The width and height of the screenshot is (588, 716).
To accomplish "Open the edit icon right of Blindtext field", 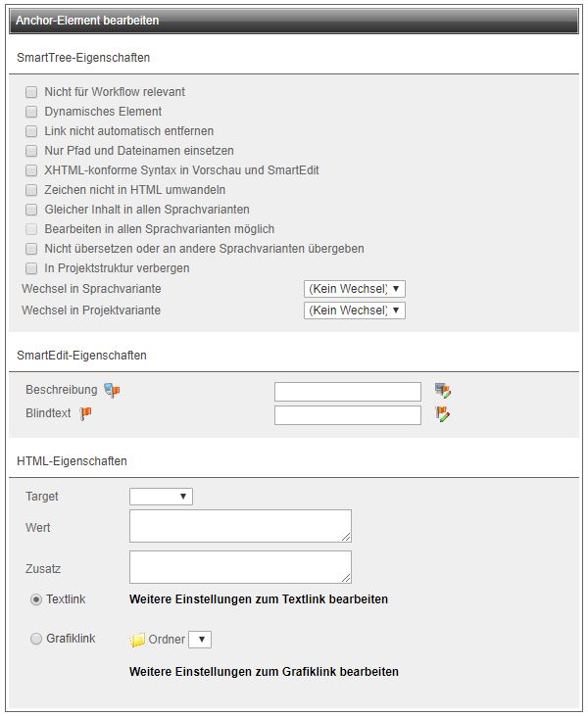I will click(443, 414).
